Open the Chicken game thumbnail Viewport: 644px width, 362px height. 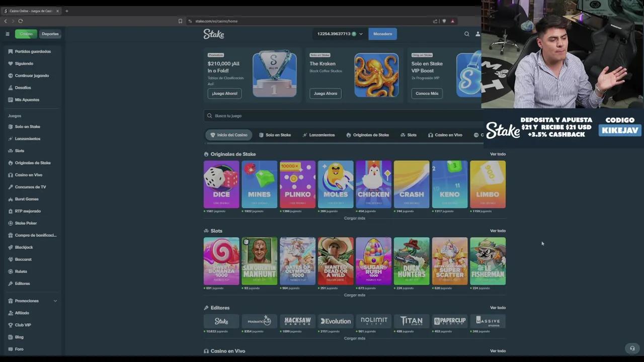[x=374, y=185]
